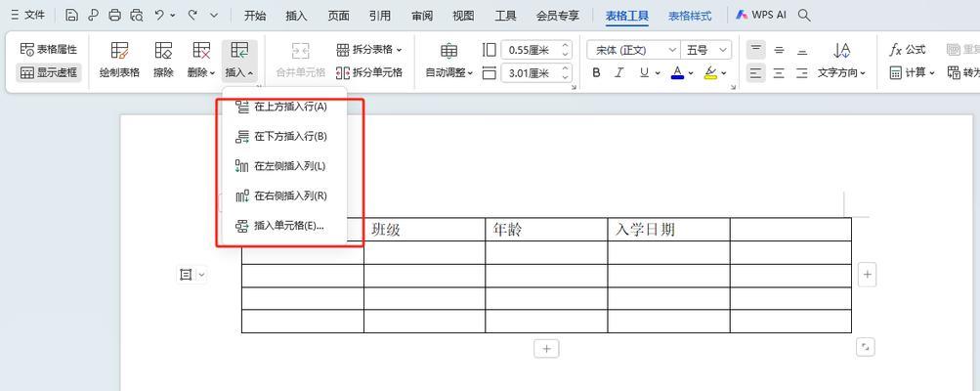Viewport: 980px width, 391px height.
Task: Expand the quick access toolbar chevron
Action: pos(214,16)
